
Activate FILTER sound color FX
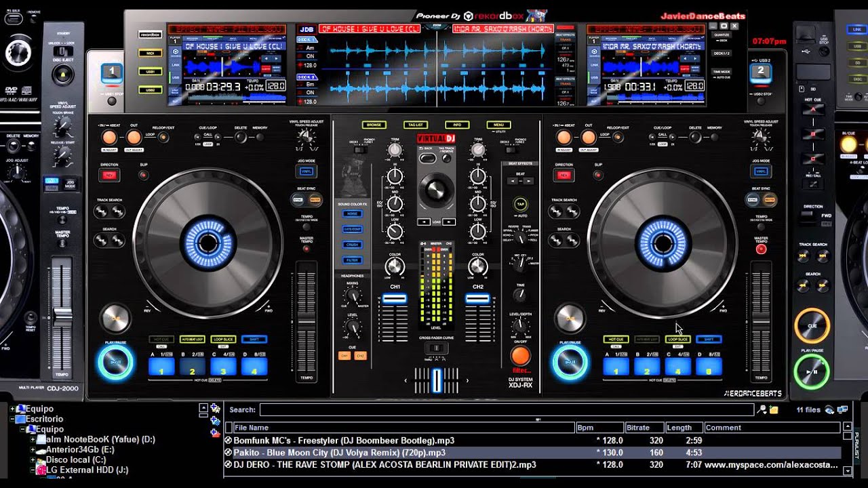coord(352,260)
